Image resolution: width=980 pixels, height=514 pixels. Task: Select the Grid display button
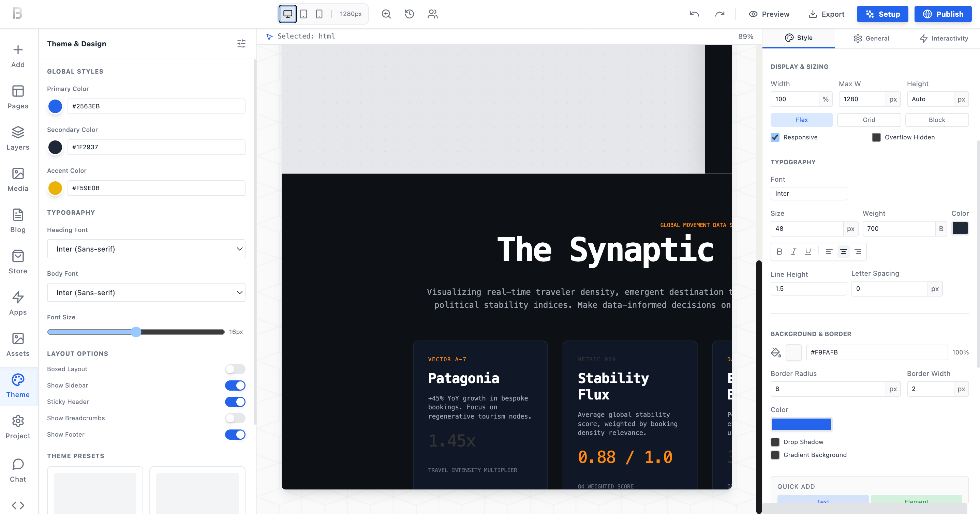pos(868,120)
